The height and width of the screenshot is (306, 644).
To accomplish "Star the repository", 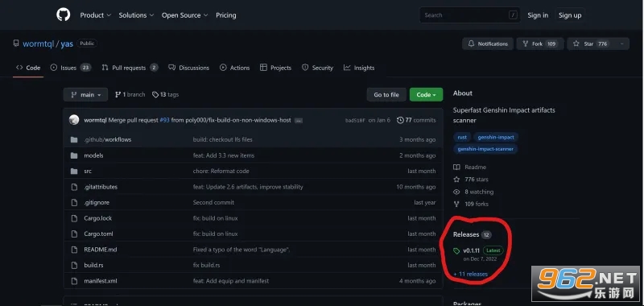I will [x=592, y=43].
